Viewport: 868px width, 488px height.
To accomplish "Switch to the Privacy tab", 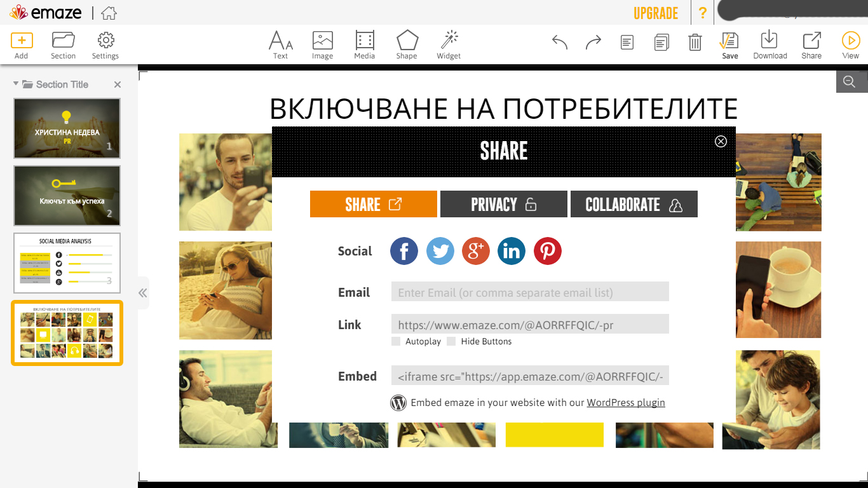I will [x=503, y=204].
